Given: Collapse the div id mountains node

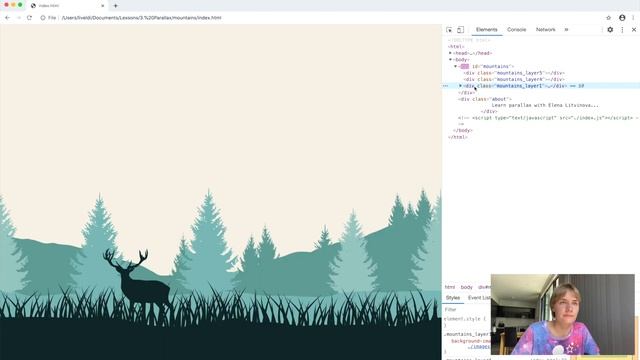Looking at the screenshot, I should 456,66.
